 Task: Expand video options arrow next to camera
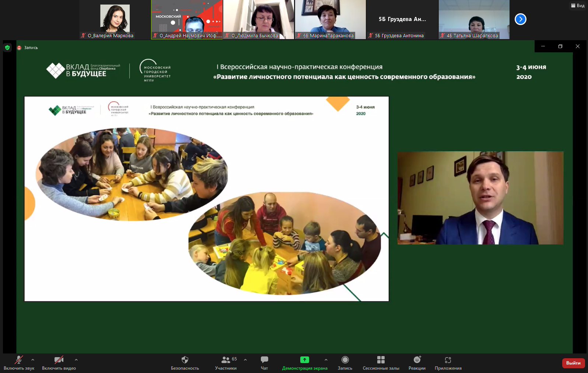pos(76,360)
